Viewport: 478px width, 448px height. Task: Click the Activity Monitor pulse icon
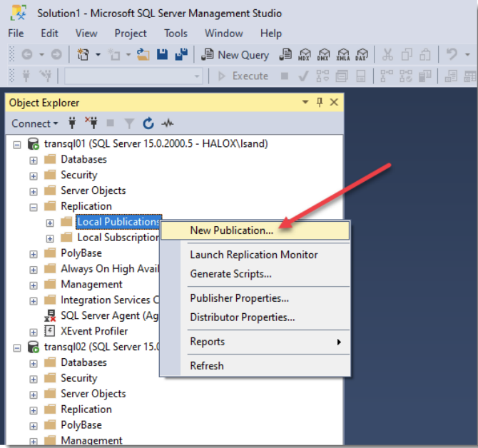point(168,123)
